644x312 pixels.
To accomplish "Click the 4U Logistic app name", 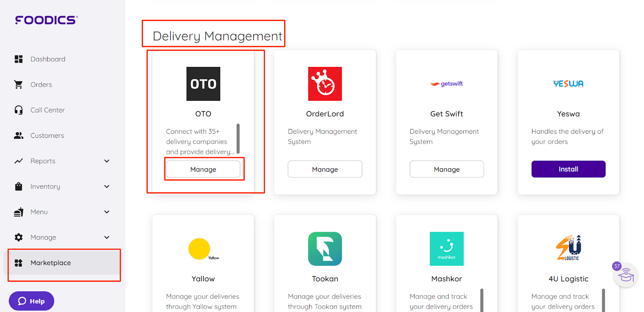I will tap(568, 279).
